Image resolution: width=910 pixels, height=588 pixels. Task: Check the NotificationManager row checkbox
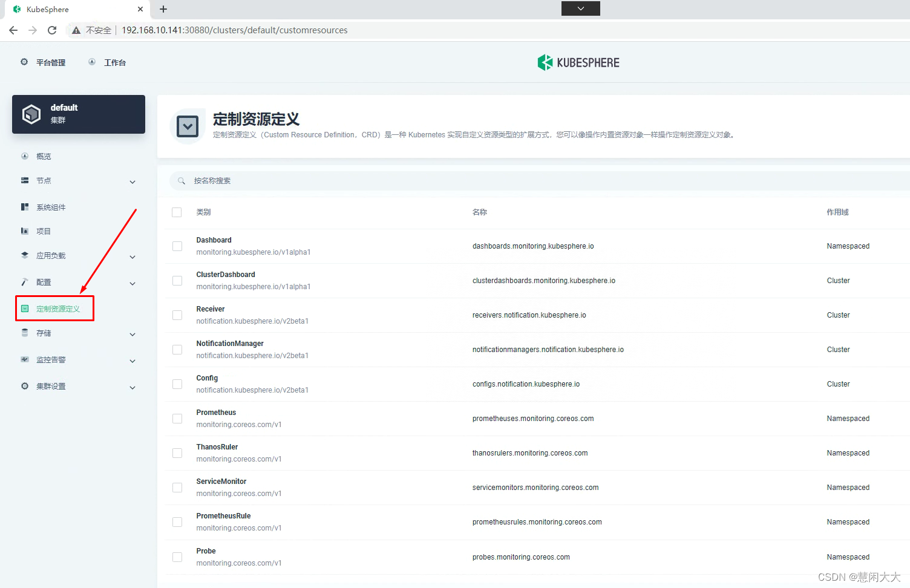(x=177, y=350)
